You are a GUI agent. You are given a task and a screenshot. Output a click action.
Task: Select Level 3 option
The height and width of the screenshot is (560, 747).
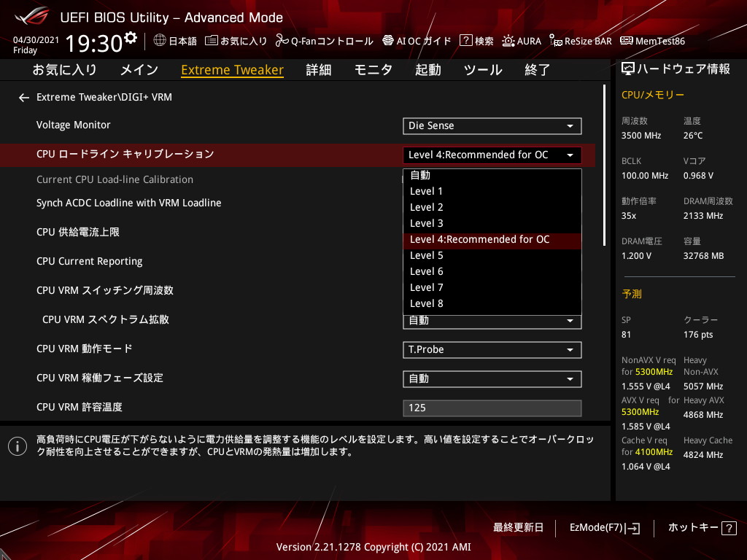pos(492,223)
